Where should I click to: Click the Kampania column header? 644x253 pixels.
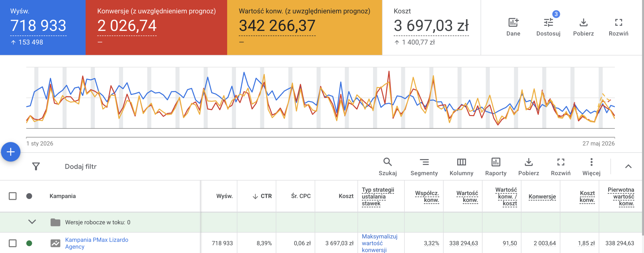point(63,196)
